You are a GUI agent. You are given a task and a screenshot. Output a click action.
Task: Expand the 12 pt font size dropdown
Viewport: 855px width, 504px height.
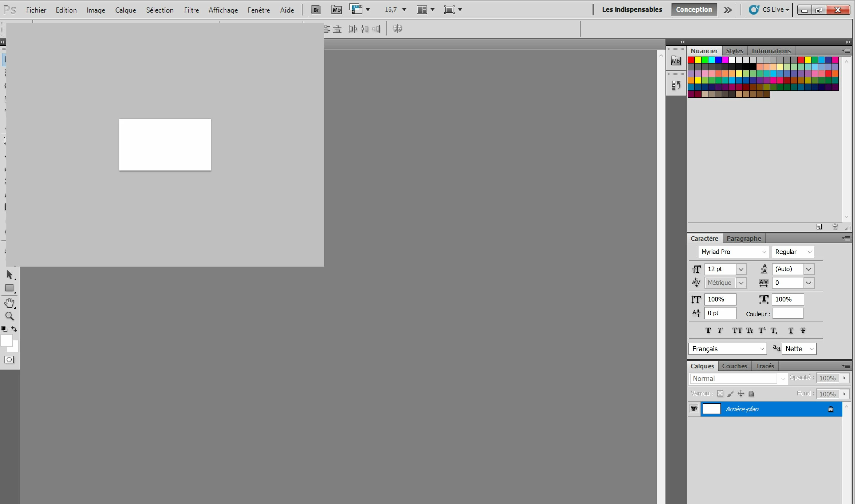point(741,269)
